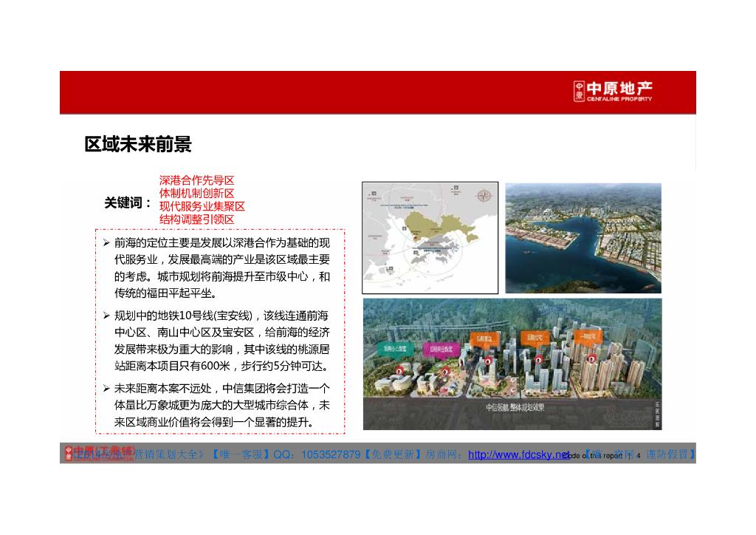This screenshot has height=535, width=756.
Task: Click the red location pin under green label
Action: 399,370
